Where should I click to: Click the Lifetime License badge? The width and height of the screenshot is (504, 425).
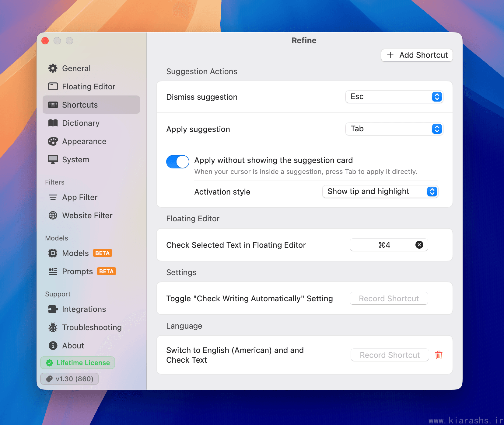[78, 363]
